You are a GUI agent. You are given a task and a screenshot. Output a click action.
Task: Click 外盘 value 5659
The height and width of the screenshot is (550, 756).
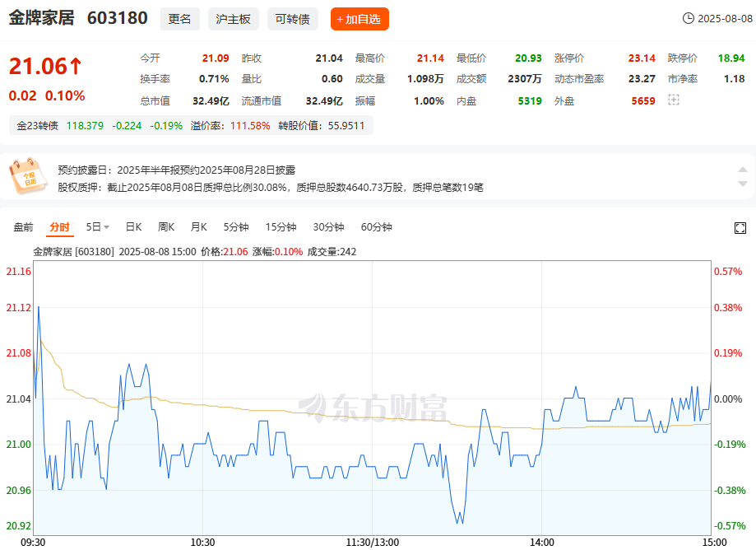pyautogui.click(x=643, y=100)
